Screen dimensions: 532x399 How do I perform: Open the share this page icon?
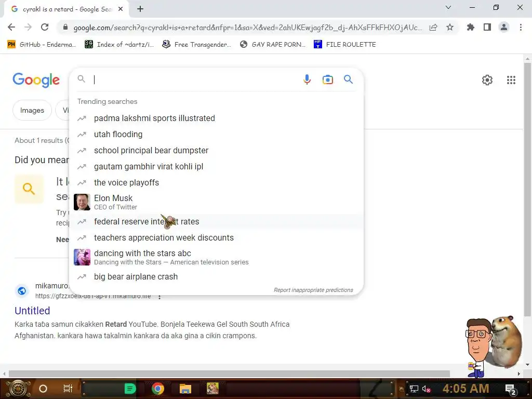click(x=433, y=28)
